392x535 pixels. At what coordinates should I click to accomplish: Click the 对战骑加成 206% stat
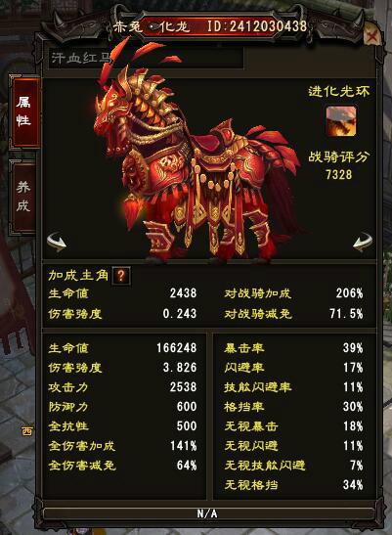293,293
